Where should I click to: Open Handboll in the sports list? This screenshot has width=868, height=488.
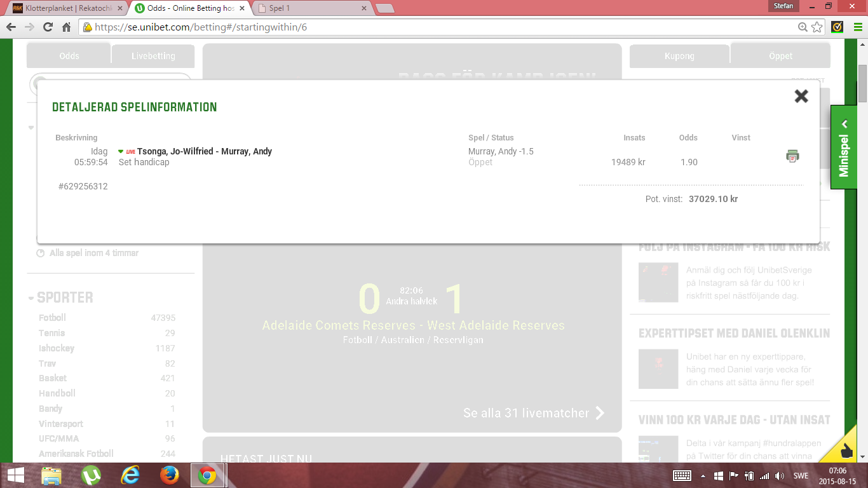[57, 393]
